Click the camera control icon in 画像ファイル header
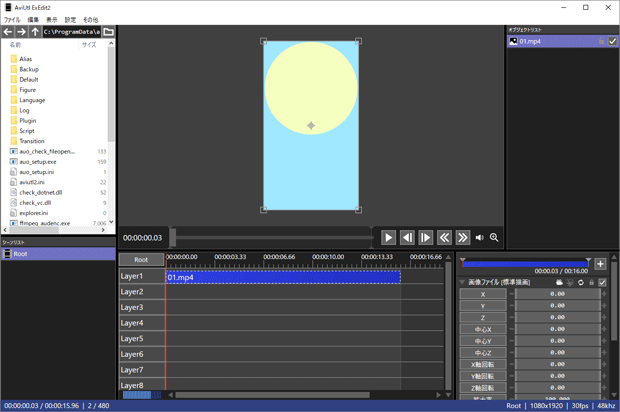 click(x=559, y=282)
